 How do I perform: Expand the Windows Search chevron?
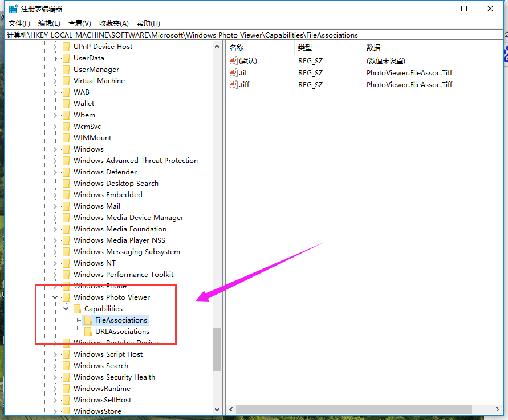(55, 365)
